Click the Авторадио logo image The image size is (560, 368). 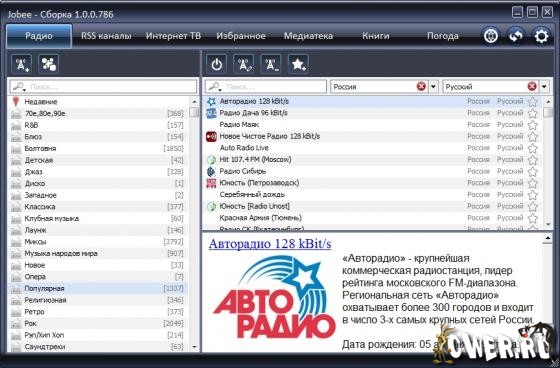coord(274,297)
